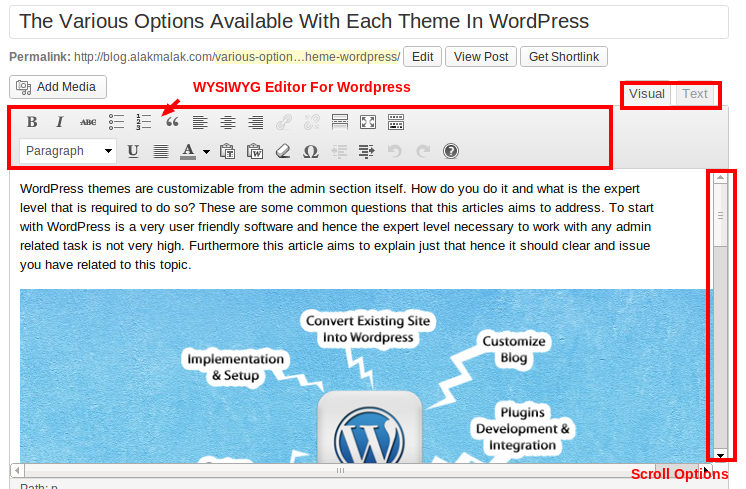Apply blockquote formatting
The height and width of the screenshot is (489, 746).
(x=172, y=122)
